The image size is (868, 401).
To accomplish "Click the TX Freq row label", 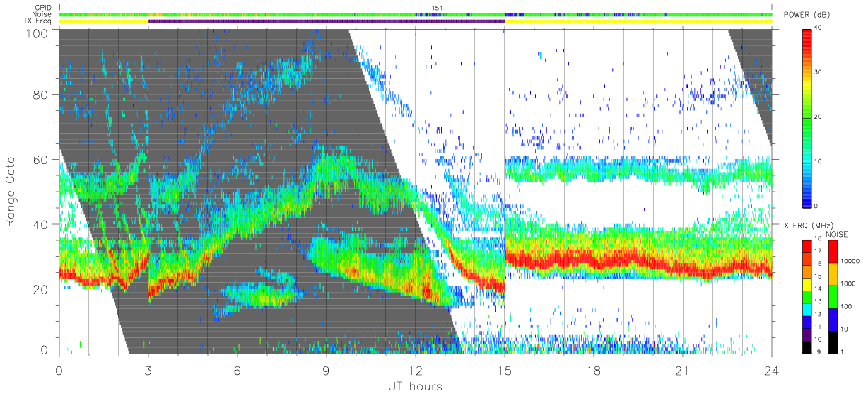I will [x=39, y=21].
